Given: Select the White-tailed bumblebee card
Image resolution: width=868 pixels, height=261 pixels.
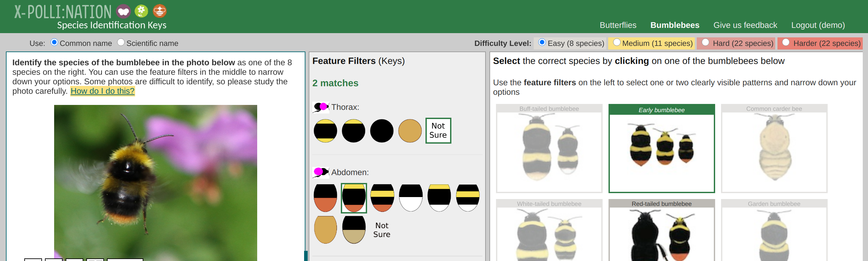Looking at the screenshot, I should pyautogui.click(x=549, y=230).
